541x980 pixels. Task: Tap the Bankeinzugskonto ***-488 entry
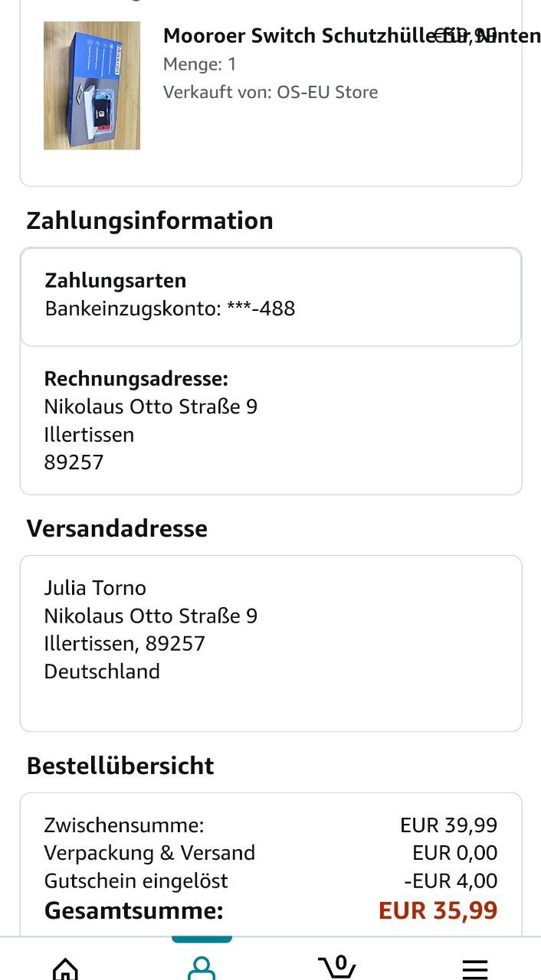point(169,309)
